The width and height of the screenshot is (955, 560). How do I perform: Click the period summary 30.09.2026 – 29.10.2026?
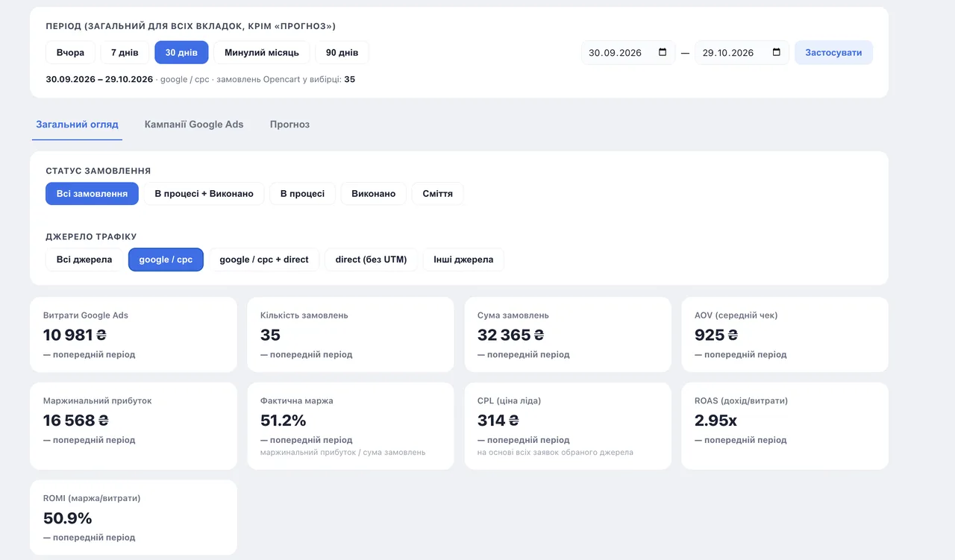[99, 79]
